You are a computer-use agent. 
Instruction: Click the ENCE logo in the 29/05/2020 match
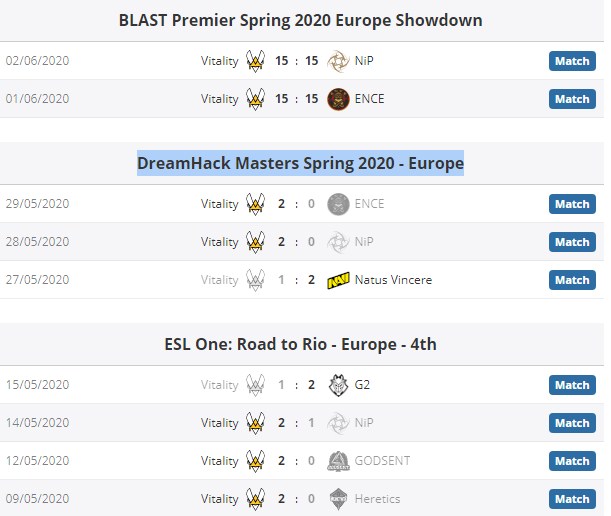click(x=338, y=204)
